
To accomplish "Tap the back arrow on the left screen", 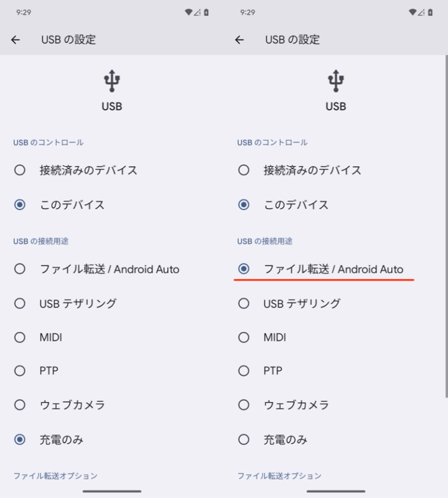I will click(x=15, y=40).
